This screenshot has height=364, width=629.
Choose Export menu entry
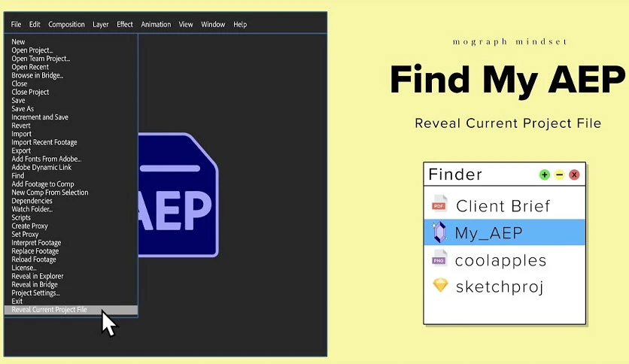[21, 150]
